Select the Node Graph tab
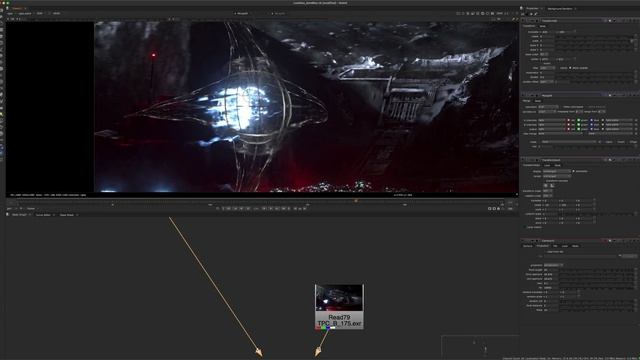Screen dimensions: 640x360 pyautogui.click(x=19, y=215)
